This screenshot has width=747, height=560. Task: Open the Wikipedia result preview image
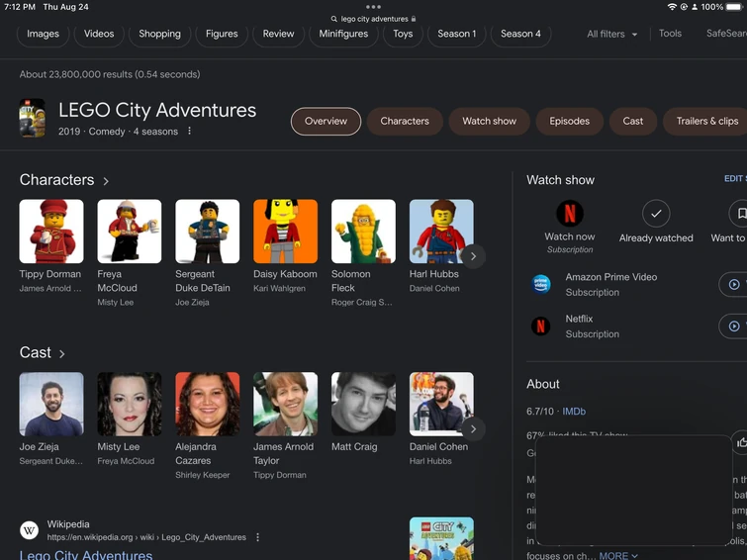[x=441, y=538]
